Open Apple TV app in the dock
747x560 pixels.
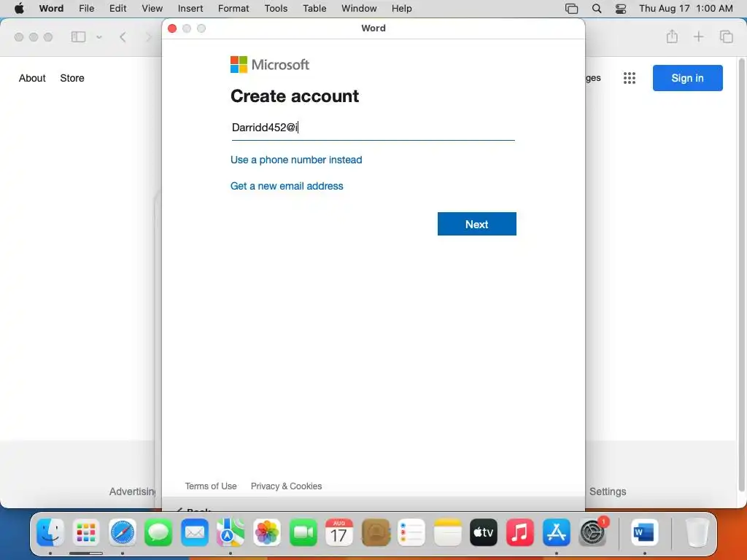click(x=484, y=532)
